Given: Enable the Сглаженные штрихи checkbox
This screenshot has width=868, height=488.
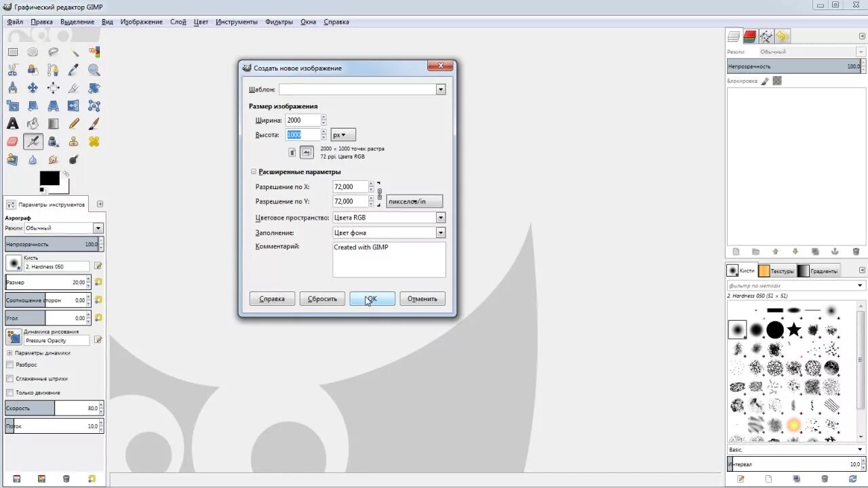Looking at the screenshot, I should click(9, 379).
